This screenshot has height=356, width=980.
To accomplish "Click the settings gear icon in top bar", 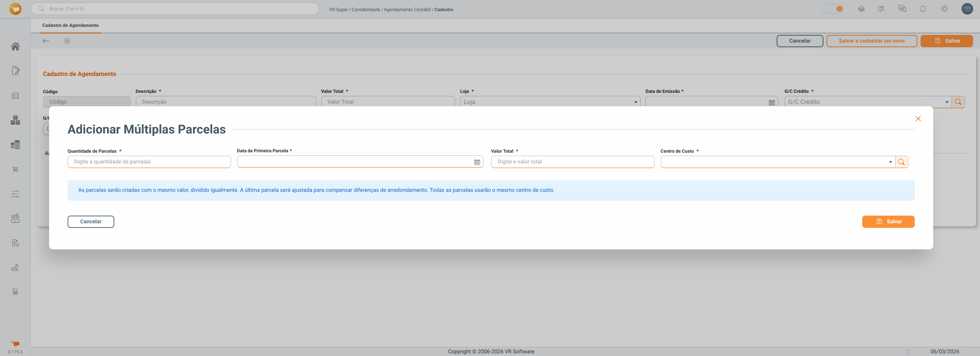I will [944, 9].
